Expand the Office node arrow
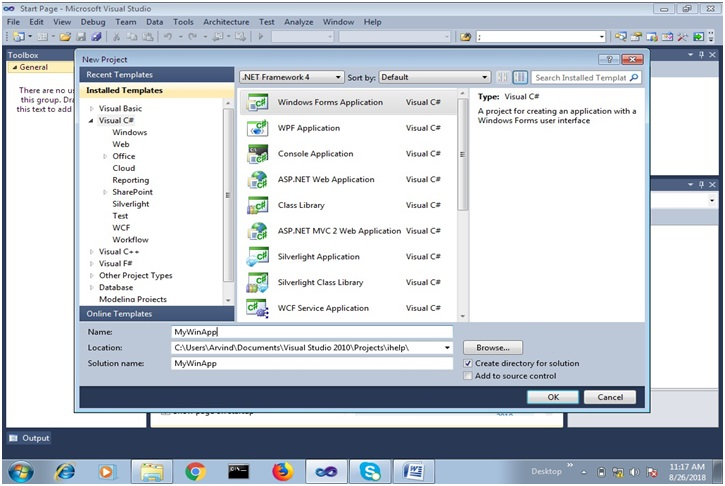Viewport: 725px width, 486px height. (x=105, y=156)
